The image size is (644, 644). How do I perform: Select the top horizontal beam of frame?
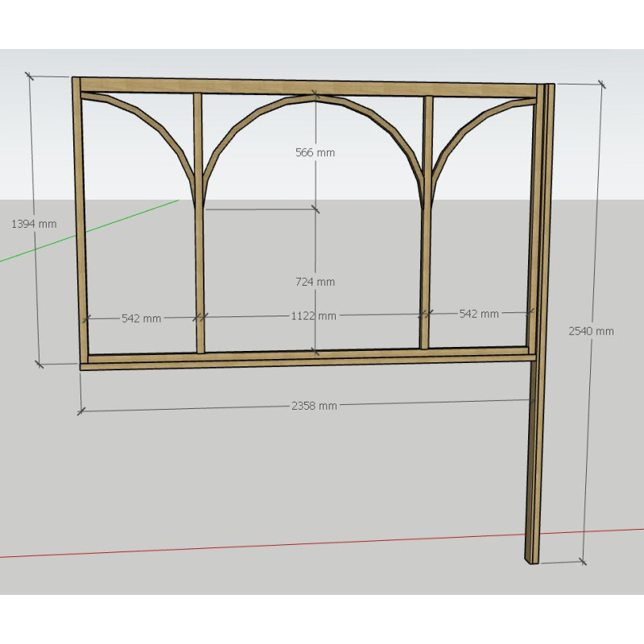tap(306, 88)
